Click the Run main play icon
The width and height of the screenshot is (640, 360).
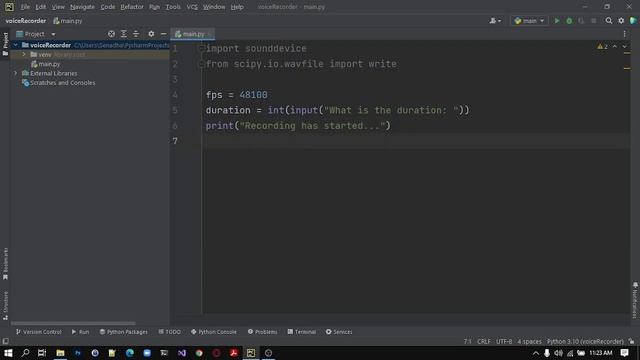pos(557,21)
